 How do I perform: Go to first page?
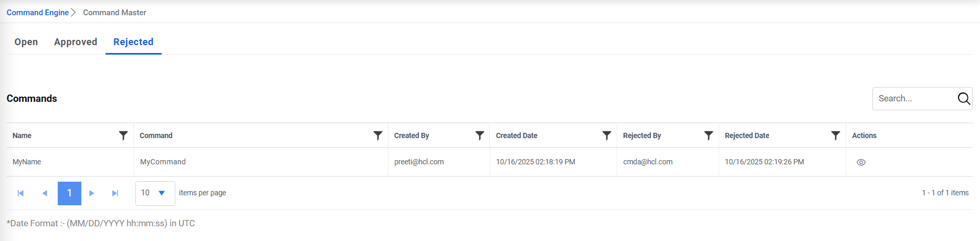(20, 193)
